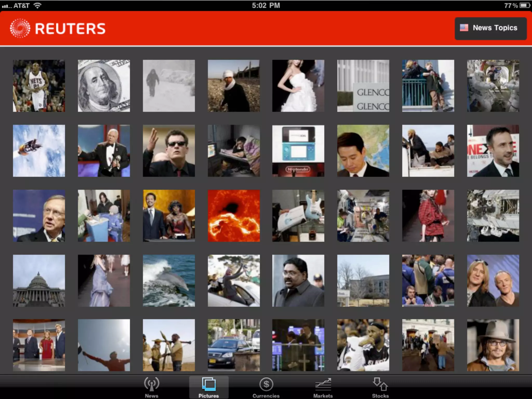Image resolution: width=532 pixels, height=399 pixels.
Task: Open the blue electric guitar photo
Action: [298, 216]
